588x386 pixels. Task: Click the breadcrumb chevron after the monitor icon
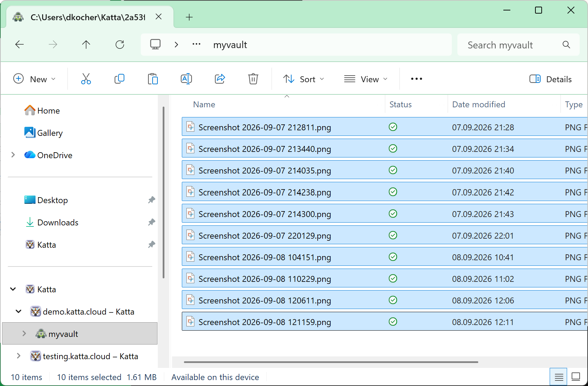tap(176, 45)
